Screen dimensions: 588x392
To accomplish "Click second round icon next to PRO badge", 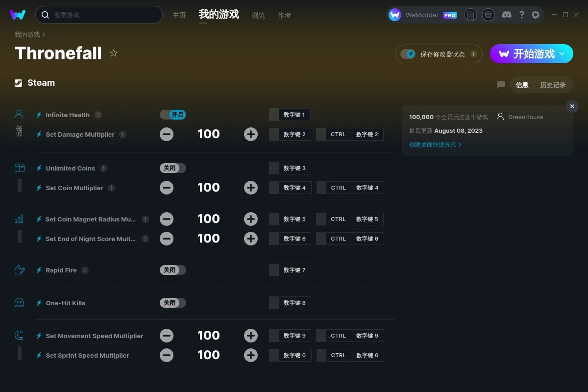I will pyautogui.click(x=488, y=15).
